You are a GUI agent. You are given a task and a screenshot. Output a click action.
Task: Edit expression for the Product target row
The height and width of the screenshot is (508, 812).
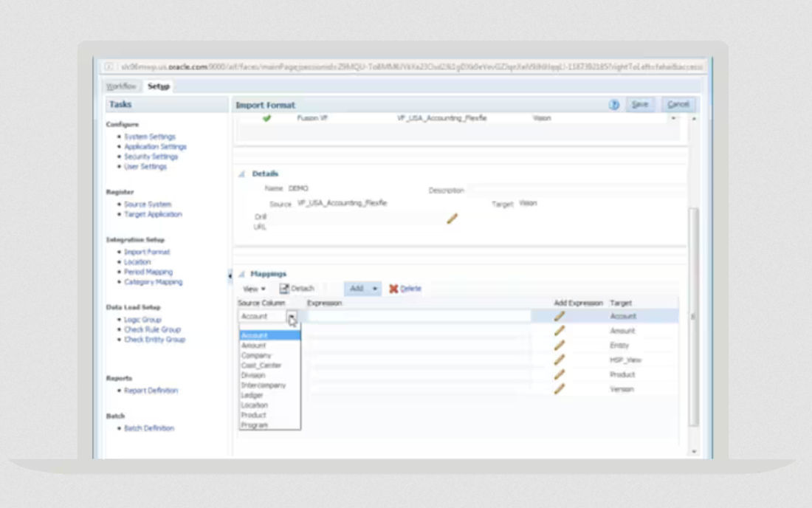click(560, 374)
